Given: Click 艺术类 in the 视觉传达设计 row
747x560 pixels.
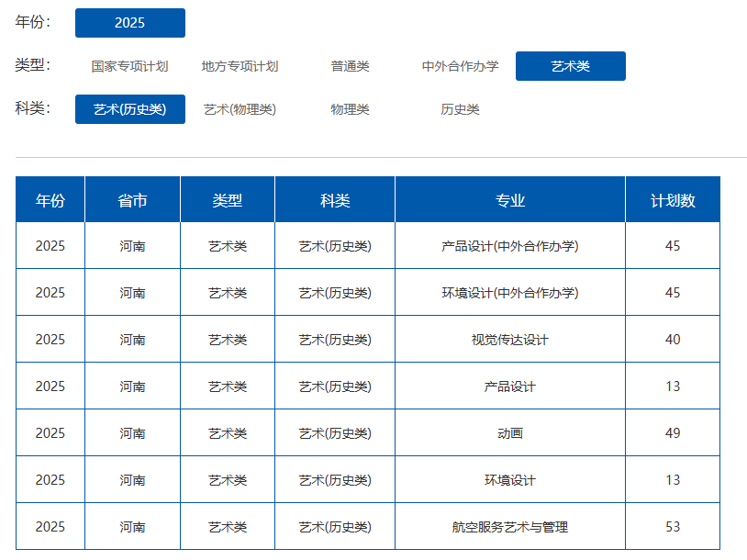Looking at the screenshot, I should [x=228, y=340].
